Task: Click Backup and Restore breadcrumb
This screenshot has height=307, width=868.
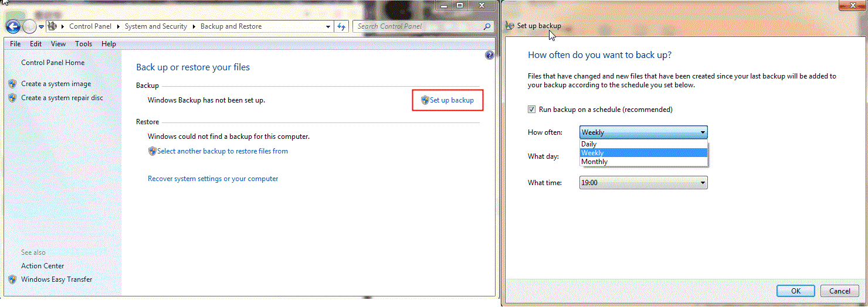Action: [231, 26]
